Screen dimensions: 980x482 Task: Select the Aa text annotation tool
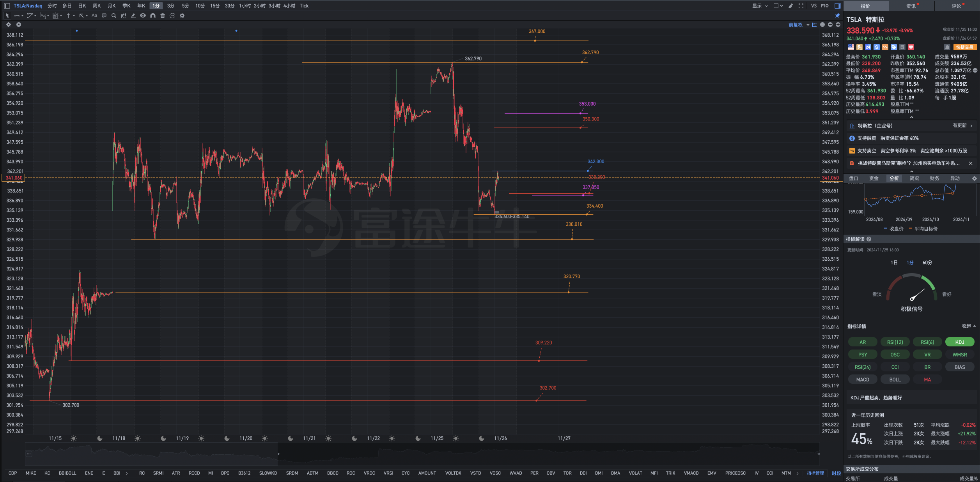(x=94, y=16)
